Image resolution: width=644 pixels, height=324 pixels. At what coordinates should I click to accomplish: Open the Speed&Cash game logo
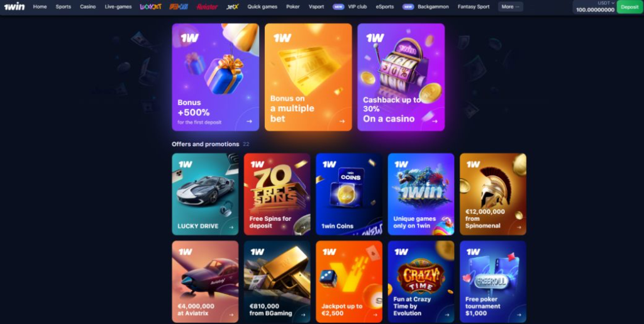(x=179, y=6)
